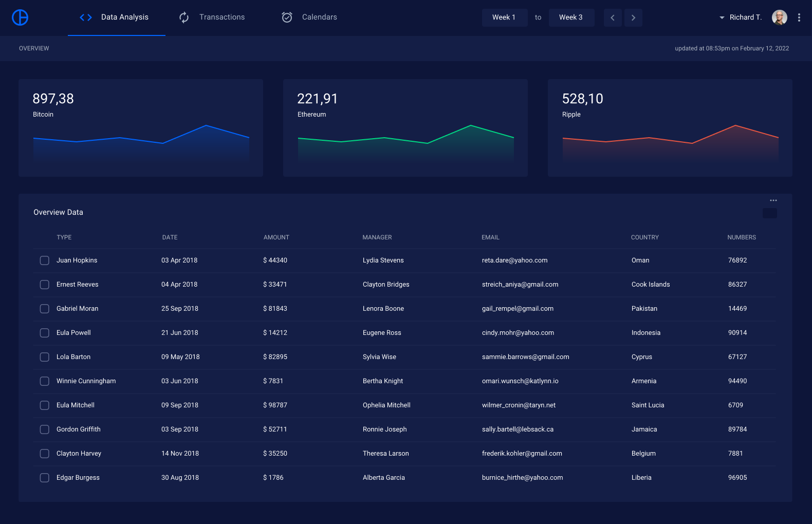Sort by the MANAGER column header

point(377,237)
